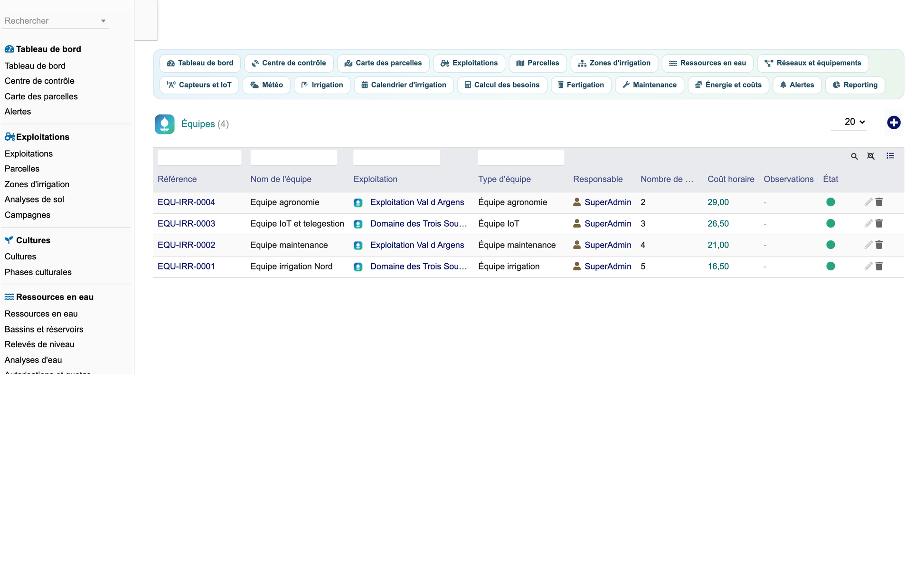Open the EQU-IRR-0003 reference link
This screenshot has height=572, width=924.
(x=186, y=224)
